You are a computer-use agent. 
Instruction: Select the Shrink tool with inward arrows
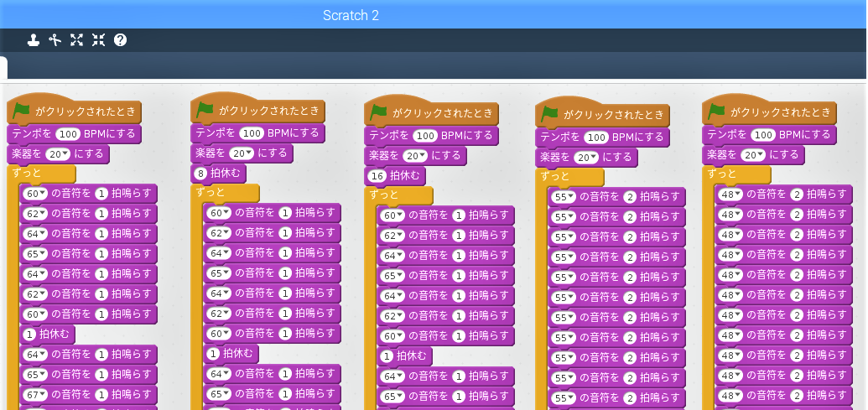click(98, 40)
